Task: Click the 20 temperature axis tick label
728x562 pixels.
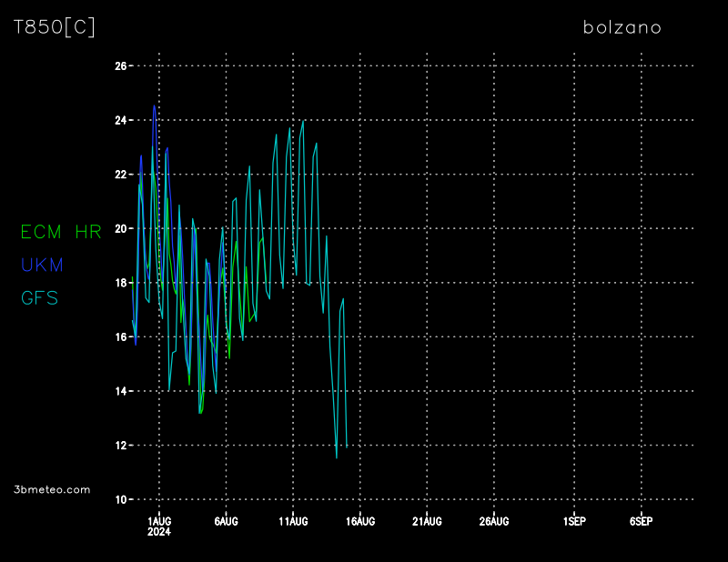Action: click(120, 229)
